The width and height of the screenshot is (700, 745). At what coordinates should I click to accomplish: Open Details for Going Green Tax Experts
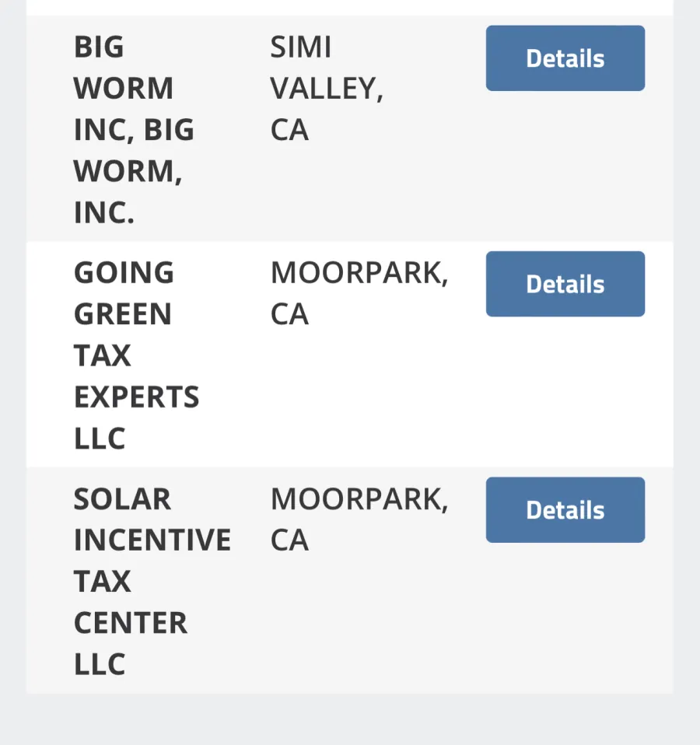click(565, 284)
